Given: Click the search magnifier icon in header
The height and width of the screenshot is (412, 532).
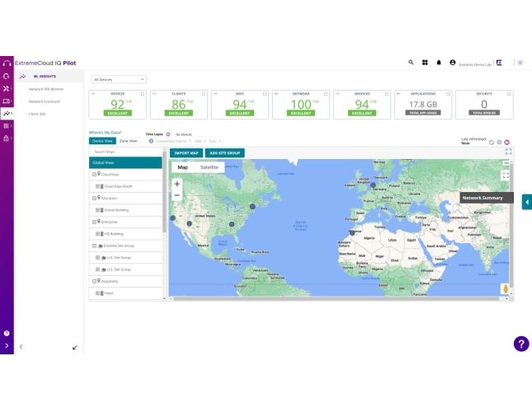Looking at the screenshot, I should coord(412,62).
